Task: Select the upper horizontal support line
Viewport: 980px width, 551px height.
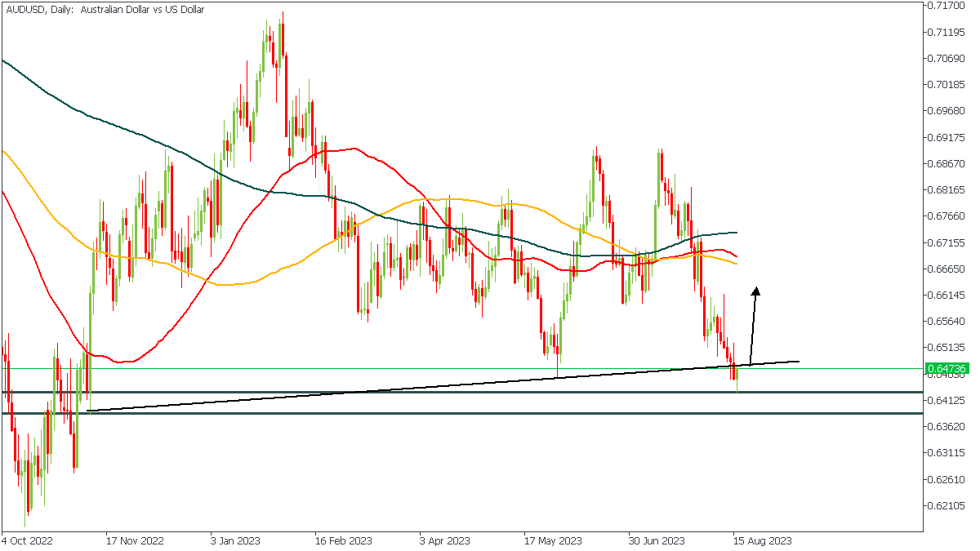Action: [x=490, y=393]
